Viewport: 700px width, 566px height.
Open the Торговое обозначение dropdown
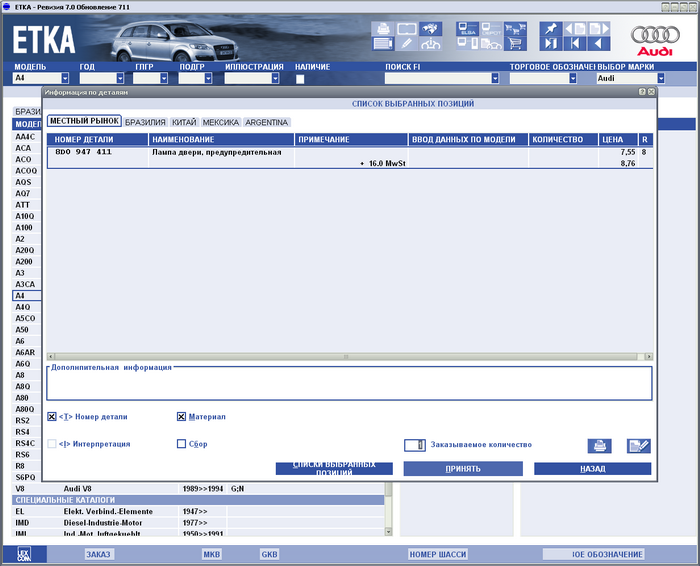(x=573, y=78)
